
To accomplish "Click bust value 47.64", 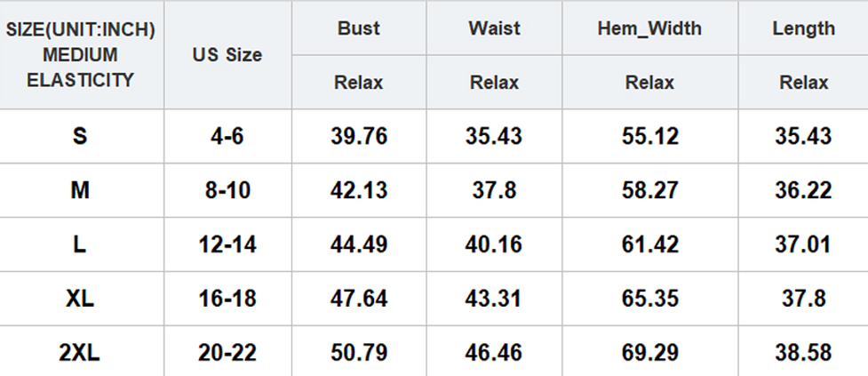I will click(x=358, y=299).
